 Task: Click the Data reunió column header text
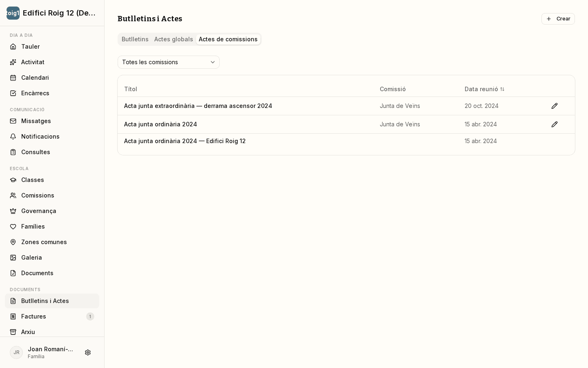(481, 89)
